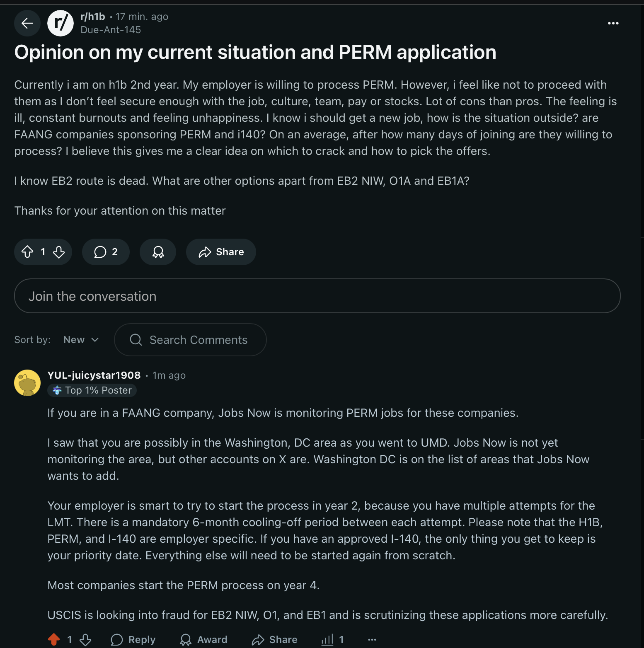This screenshot has width=644, height=648.
Task: Award YUL-juicystar1908's comment
Action: point(203,639)
